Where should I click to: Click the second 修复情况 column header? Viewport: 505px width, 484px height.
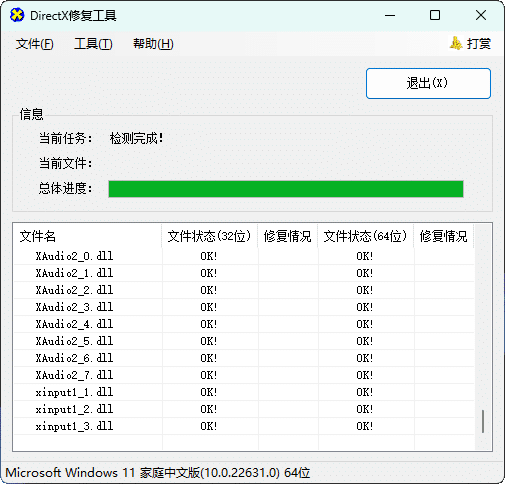pyautogui.click(x=443, y=236)
